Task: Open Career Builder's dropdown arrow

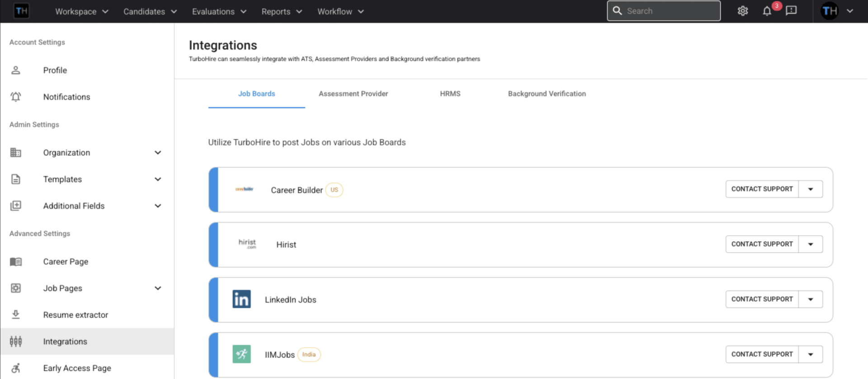Action: (x=811, y=189)
